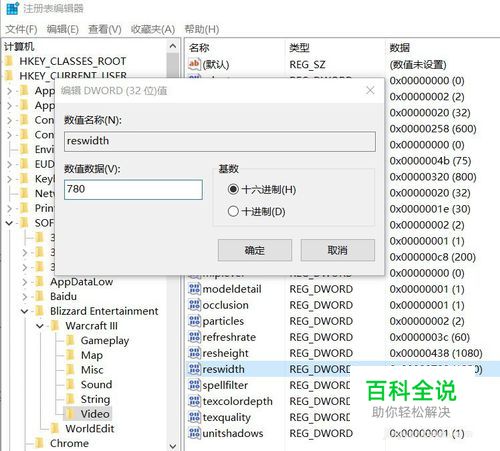Click the 数值数据 field containing 780

133,190
